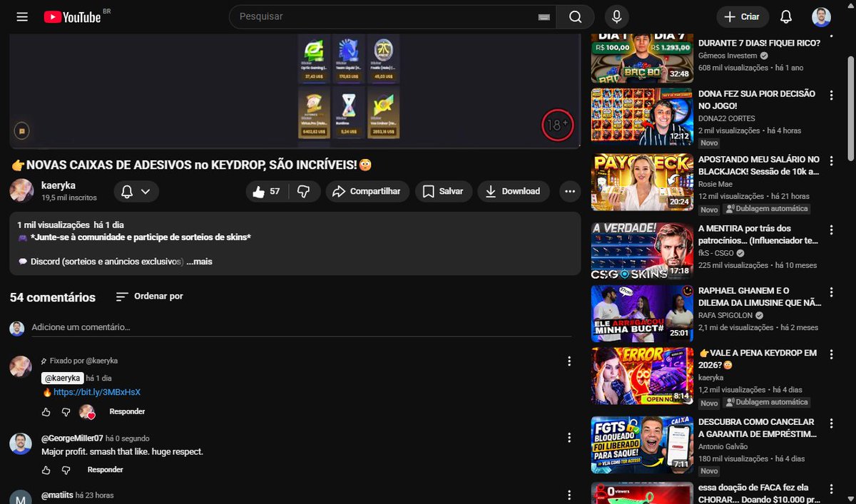Click the 18+ badge on video

(557, 125)
